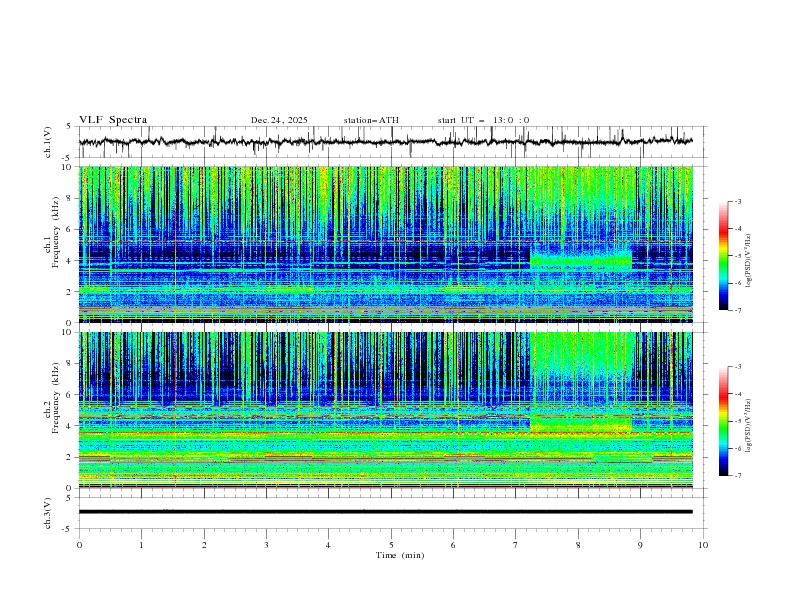Click the 'Time (min)' axis label
792x612 pixels.
click(x=400, y=555)
